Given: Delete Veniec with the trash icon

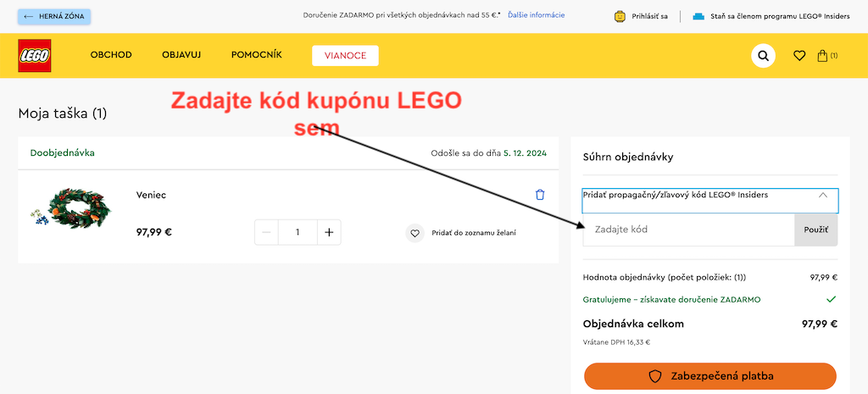Looking at the screenshot, I should tap(540, 195).
